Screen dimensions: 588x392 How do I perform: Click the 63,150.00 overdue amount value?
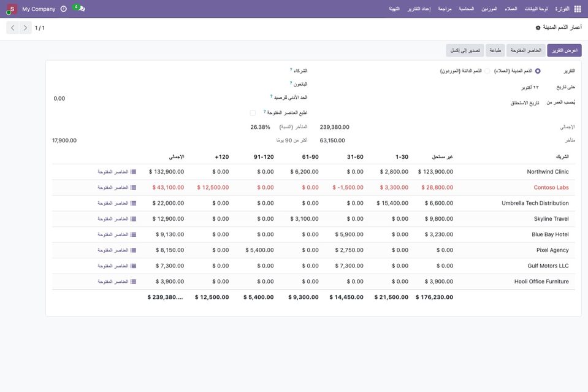tap(332, 140)
